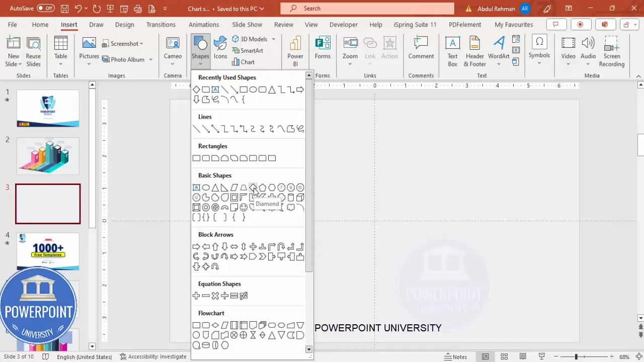This screenshot has width=644, height=362.
Task: Choose the Up Arrow in Block Arrows
Action: click(x=215, y=247)
